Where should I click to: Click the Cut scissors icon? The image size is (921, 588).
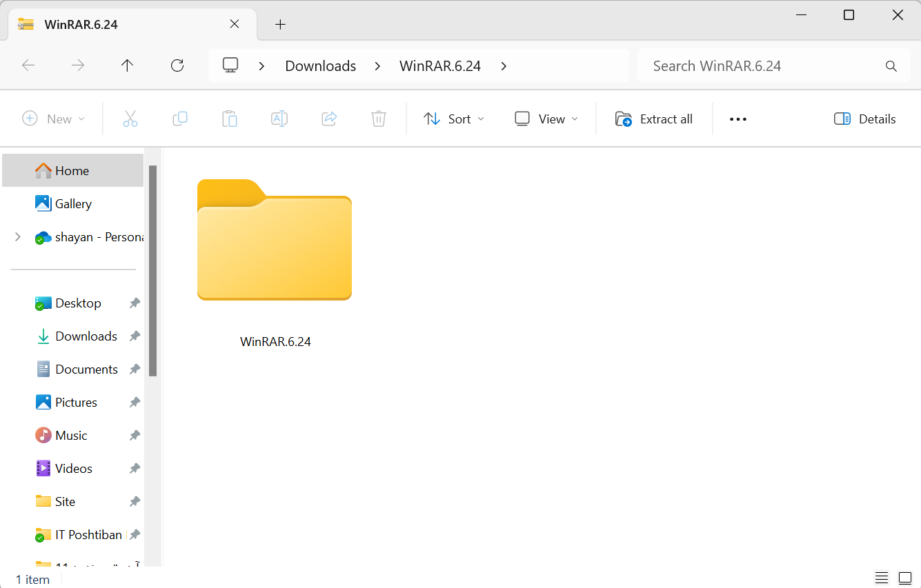[x=130, y=119]
